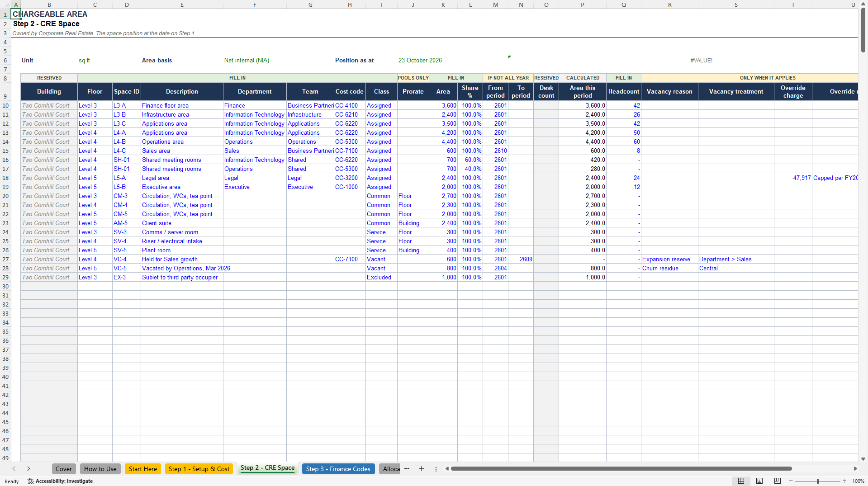The width and height of the screenshot is (868, 486).
Task: Click the zoom in plus icon
Action: (844, 481)
